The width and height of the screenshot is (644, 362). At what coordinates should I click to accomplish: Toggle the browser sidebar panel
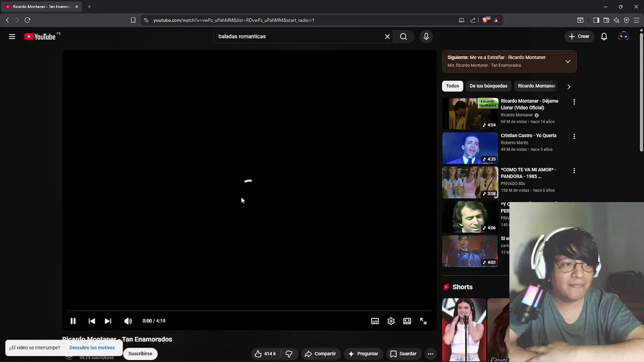click(x=596, y=20)
